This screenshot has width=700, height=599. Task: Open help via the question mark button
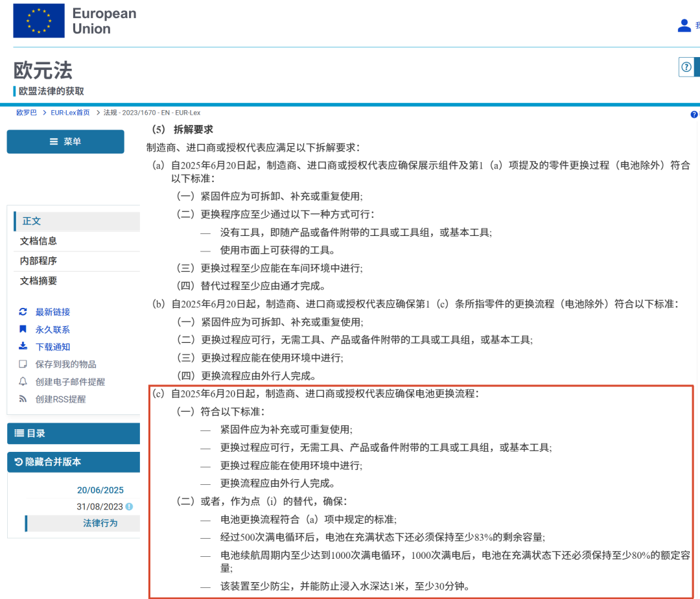click(685, 67)
